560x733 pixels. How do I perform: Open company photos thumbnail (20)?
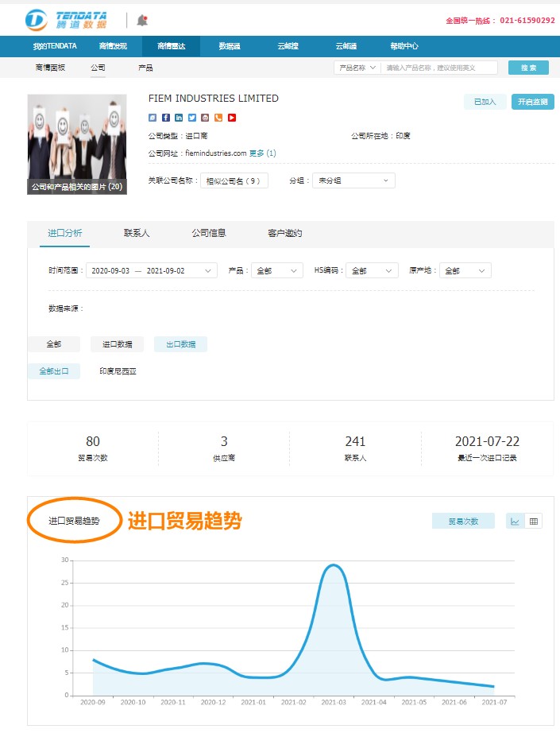(x=77, y=145)
